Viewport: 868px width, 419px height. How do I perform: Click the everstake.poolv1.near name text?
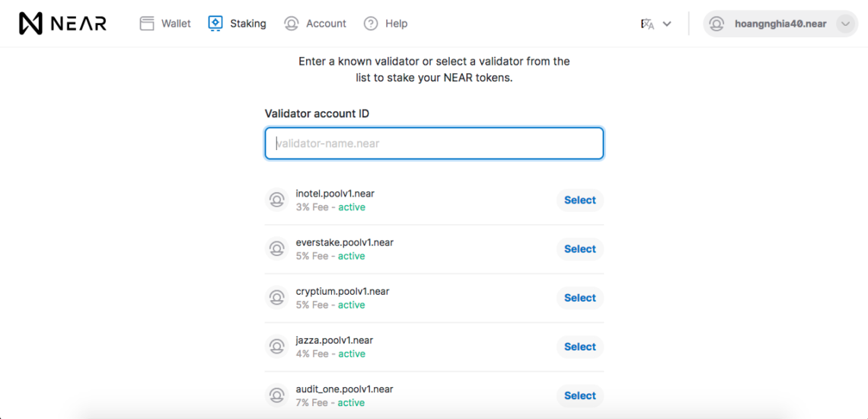point(345,242)
